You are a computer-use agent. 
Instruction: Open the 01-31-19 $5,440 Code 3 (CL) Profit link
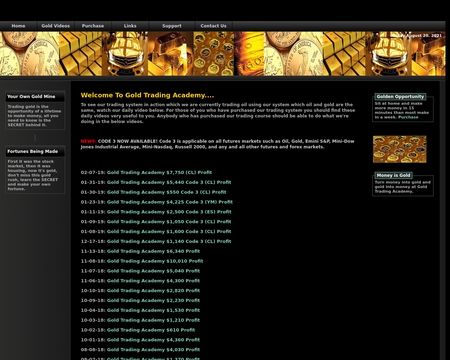click(169, 182)
